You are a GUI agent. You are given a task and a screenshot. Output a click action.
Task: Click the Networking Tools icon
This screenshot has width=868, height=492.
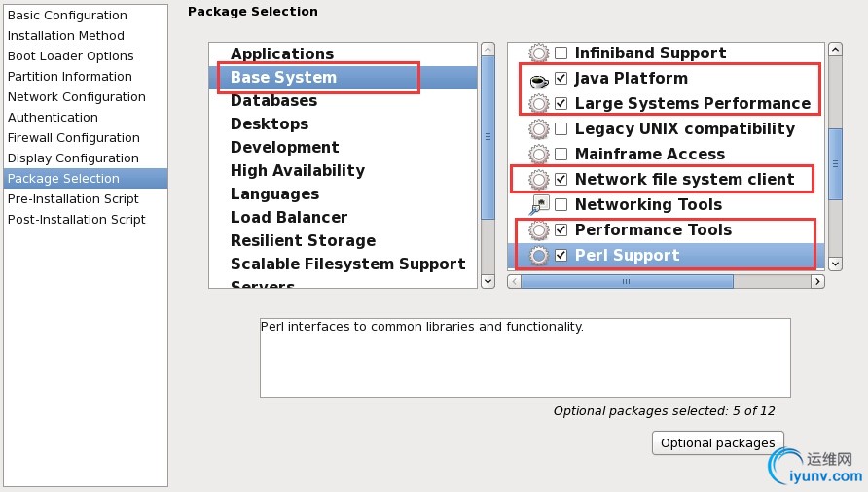tap(539, 205)
